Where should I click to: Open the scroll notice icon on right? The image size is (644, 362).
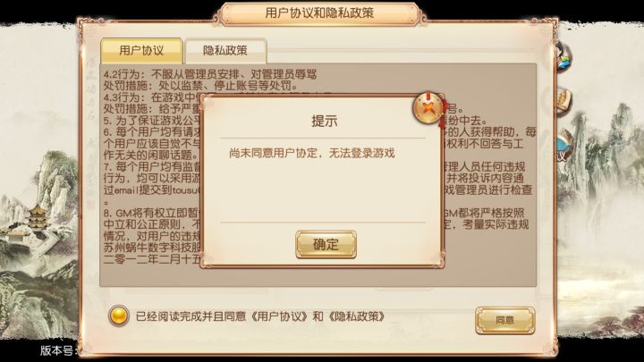[563, 100]
